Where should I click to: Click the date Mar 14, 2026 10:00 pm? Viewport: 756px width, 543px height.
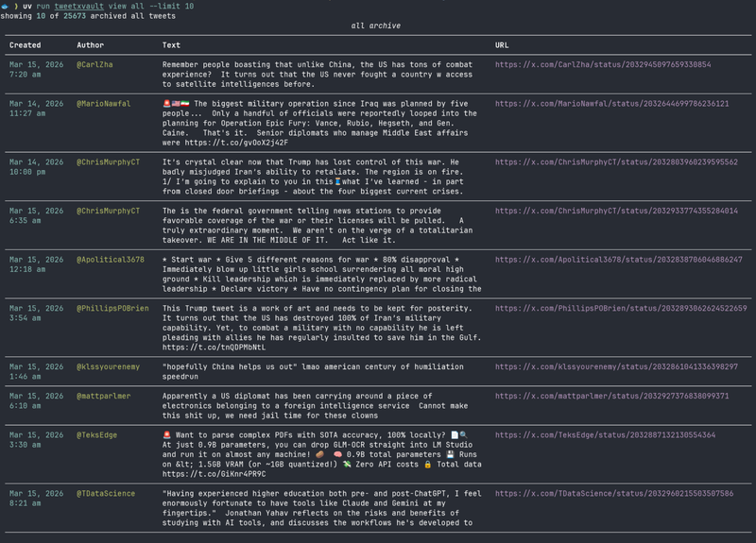(36, 167)
